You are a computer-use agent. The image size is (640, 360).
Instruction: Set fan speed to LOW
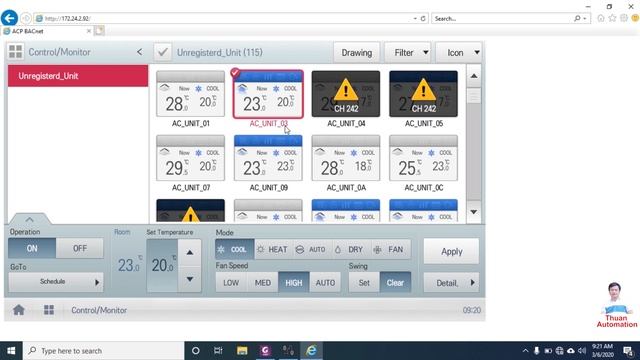(x=231, y=282)
